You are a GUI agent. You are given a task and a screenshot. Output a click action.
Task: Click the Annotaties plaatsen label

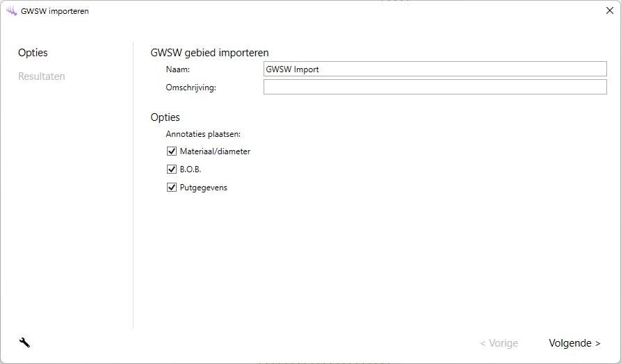(x=203, y=133)
